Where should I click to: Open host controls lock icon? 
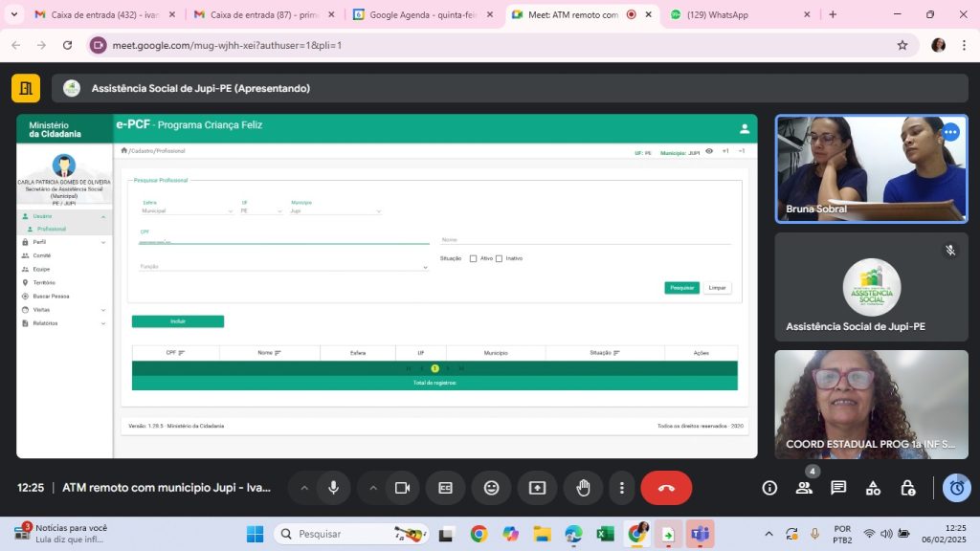point(907,488)
